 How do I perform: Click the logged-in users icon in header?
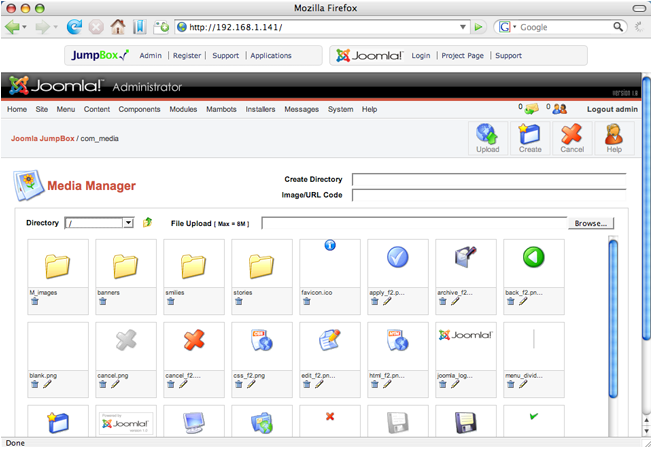click(560, 109)
